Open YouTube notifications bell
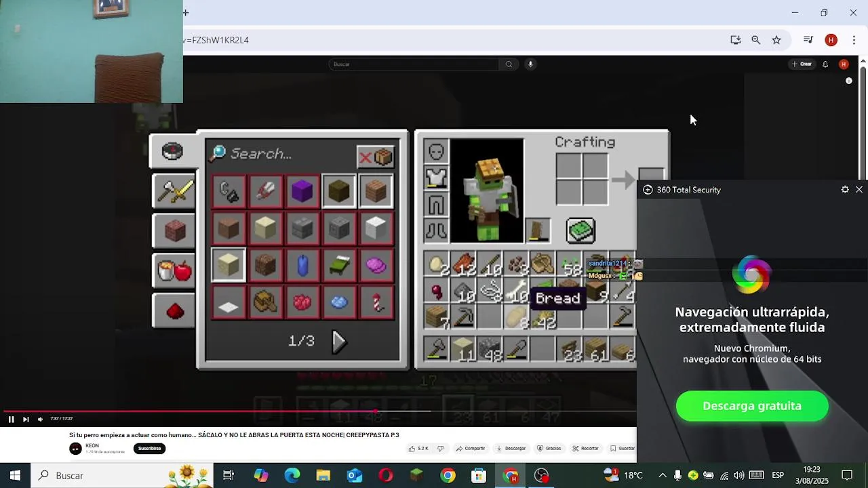 click(x=825, y=64)
